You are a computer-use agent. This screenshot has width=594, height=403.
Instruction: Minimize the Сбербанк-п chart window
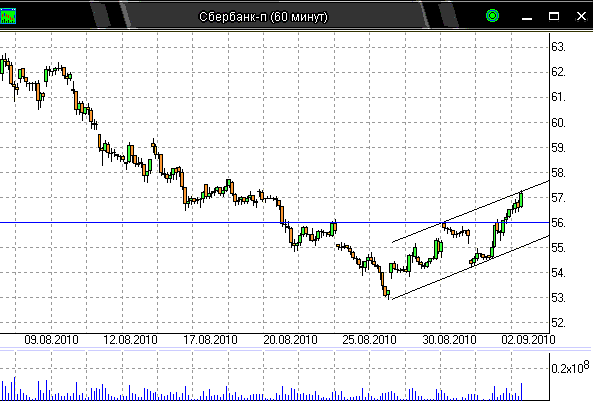coord(527,16)
